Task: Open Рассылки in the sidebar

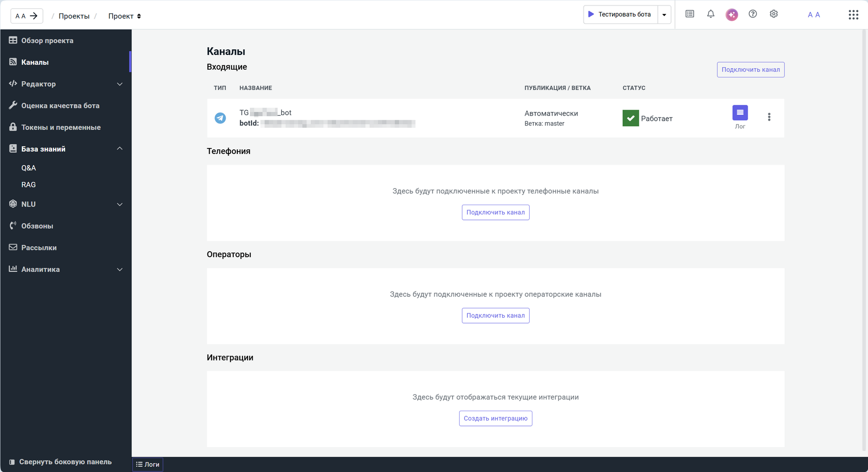Action: point(39,248)
